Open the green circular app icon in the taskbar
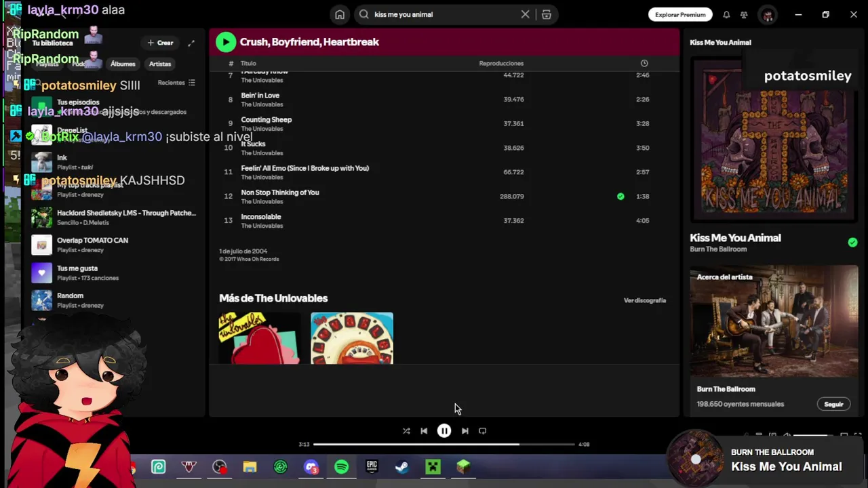The width and height of the screenshot is (868, 488). [x=280, y=467]
